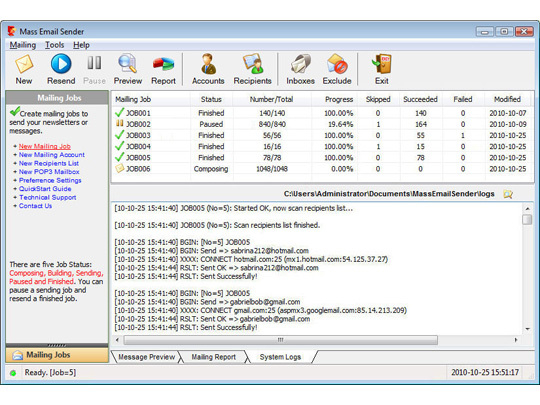540x405 pixels.
Task: Open the Inboxes toolbar icon
Action: (x=300, y=64)
